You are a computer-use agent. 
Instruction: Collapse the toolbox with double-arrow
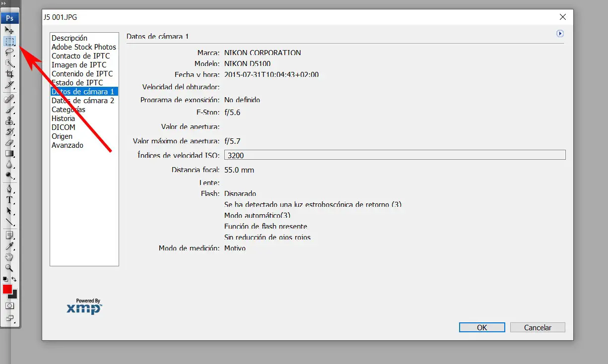(x=5, y=3)
